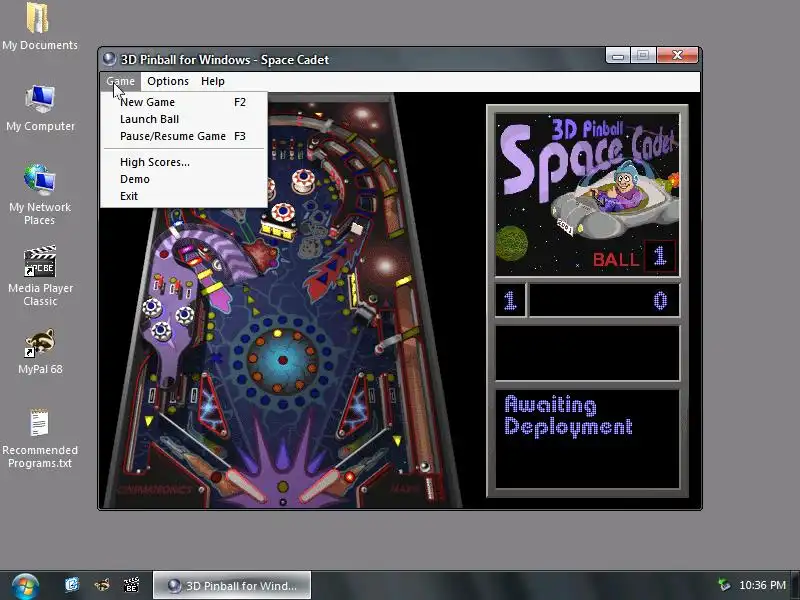Close the 3D Pinball window
Image resolution: width=800 pixels, height=600 pixels.
pyautogui.click(x=677, y=55)
